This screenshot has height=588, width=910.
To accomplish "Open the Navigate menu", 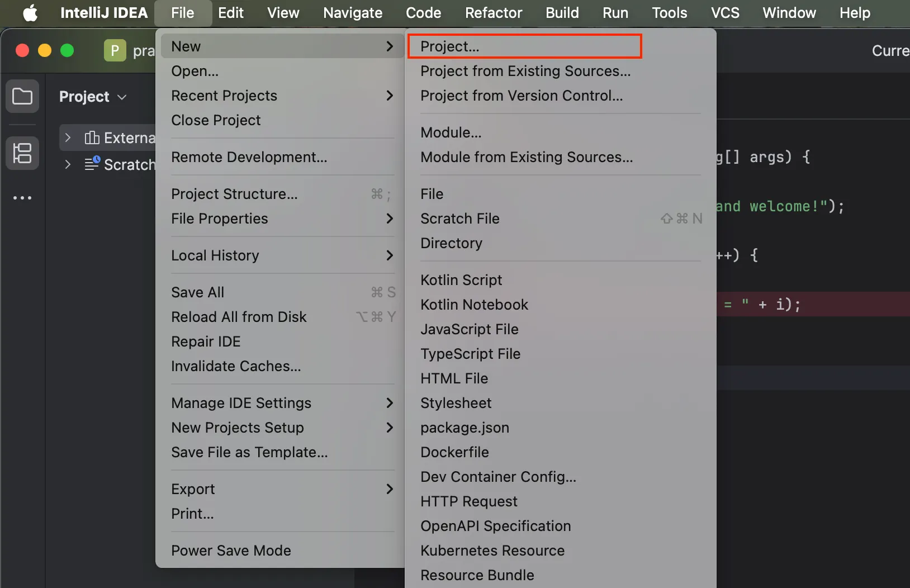I will tap(353, 13).
